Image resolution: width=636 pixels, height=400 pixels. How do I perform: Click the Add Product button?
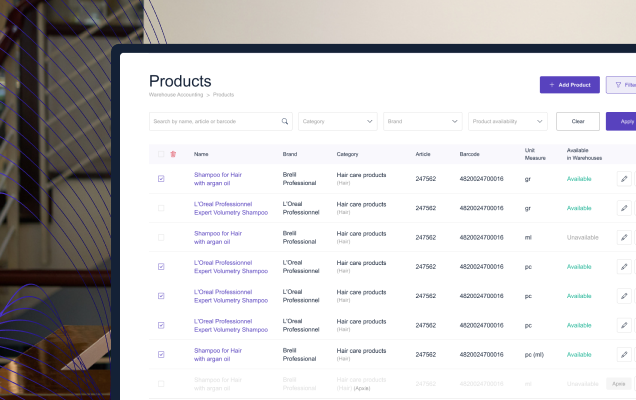click(569, 85)
